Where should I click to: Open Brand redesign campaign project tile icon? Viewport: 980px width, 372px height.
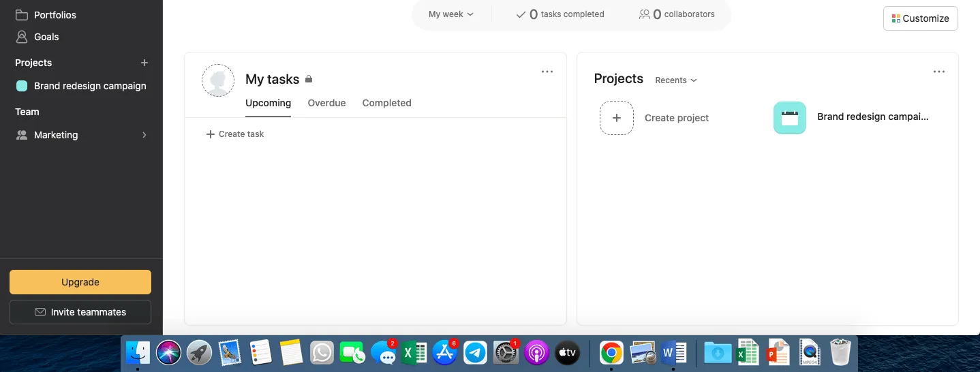click(x=790, y=118)
